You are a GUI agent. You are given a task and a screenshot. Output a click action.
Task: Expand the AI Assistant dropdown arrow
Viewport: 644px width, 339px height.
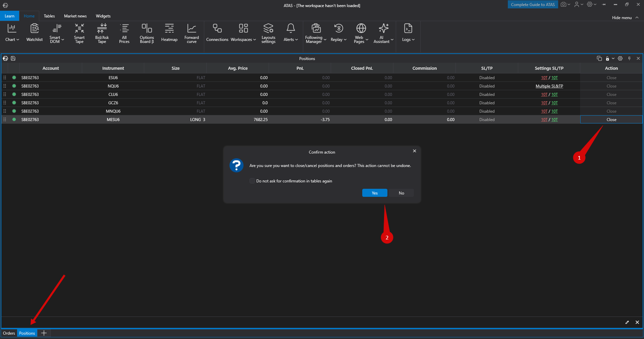(392, 40)
